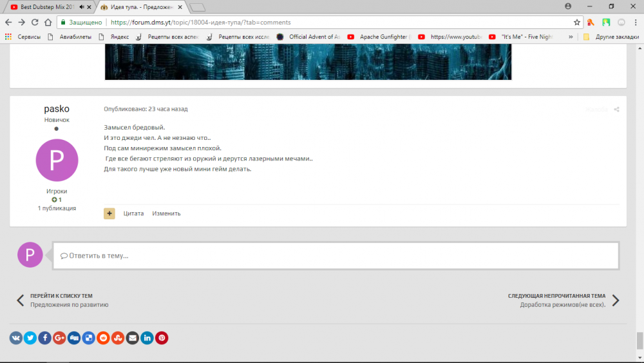Bookmark this page with the star icon
The height and width of the screenshot is (363, 644).
[577, 22]
